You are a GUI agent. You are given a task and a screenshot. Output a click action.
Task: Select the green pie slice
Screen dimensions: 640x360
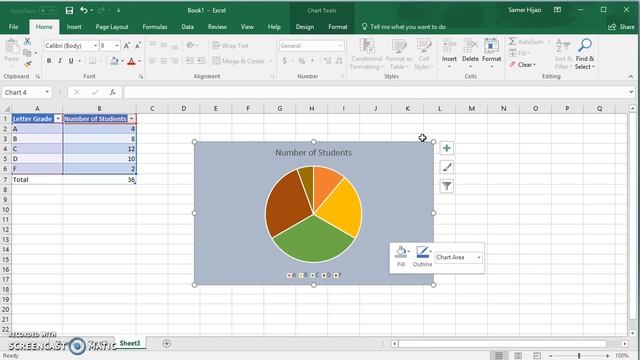(313, 241)
